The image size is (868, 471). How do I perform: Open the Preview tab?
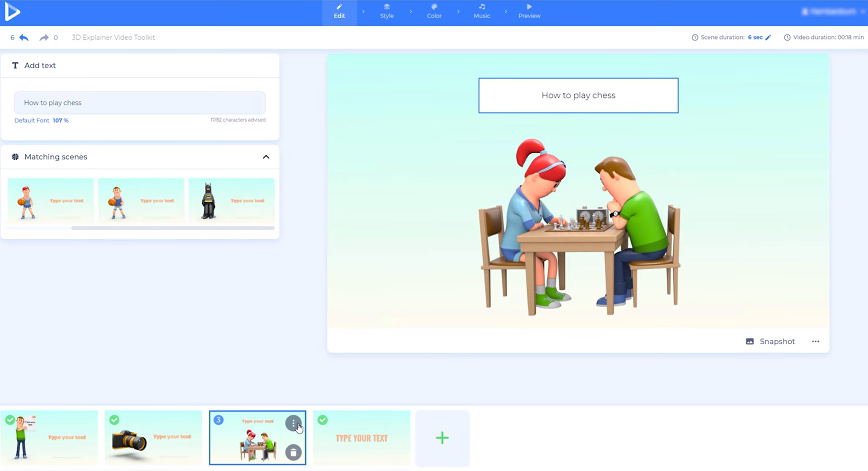point(529,11)
